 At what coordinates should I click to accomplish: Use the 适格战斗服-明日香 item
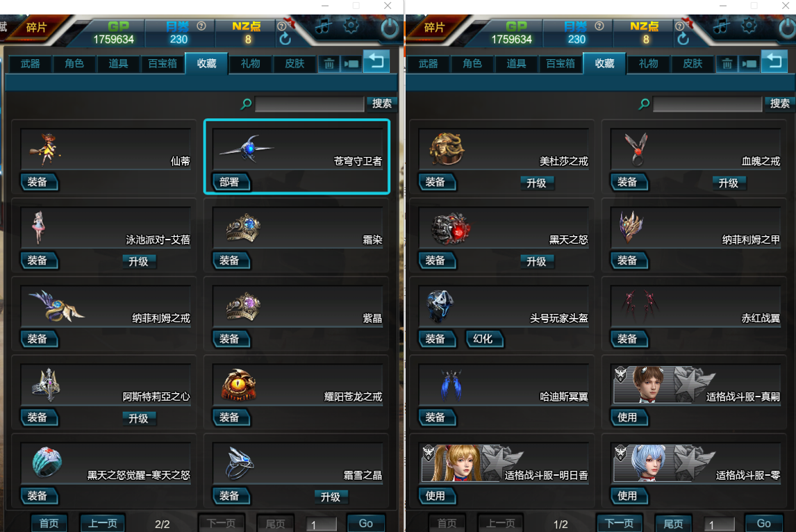[436, 496]
